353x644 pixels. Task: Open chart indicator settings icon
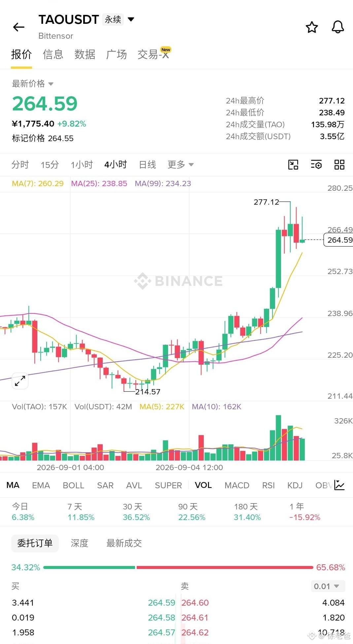(x=316, y=165)
